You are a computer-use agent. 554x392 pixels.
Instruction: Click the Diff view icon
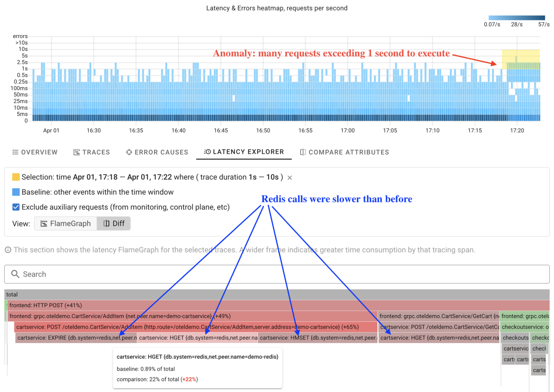coord(105,223)
